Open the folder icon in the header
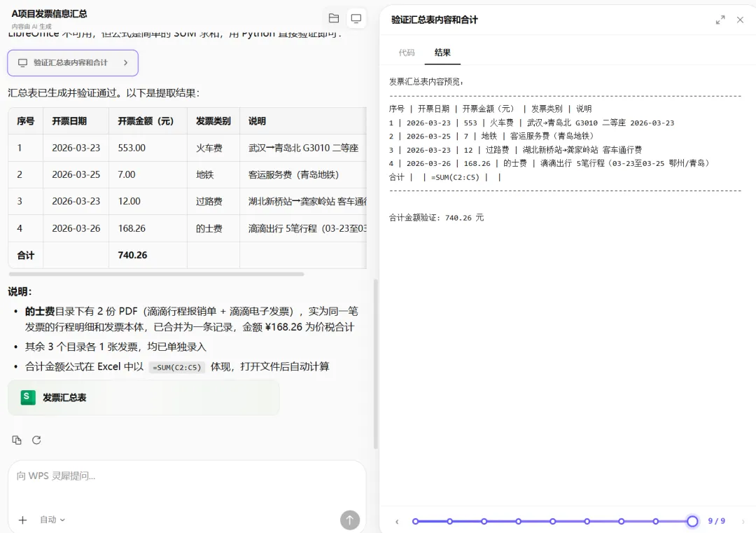 (334, 18)
